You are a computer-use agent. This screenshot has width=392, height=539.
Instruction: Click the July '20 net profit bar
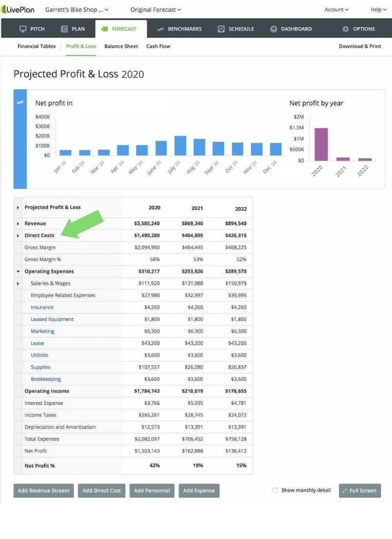coord(180,145)
